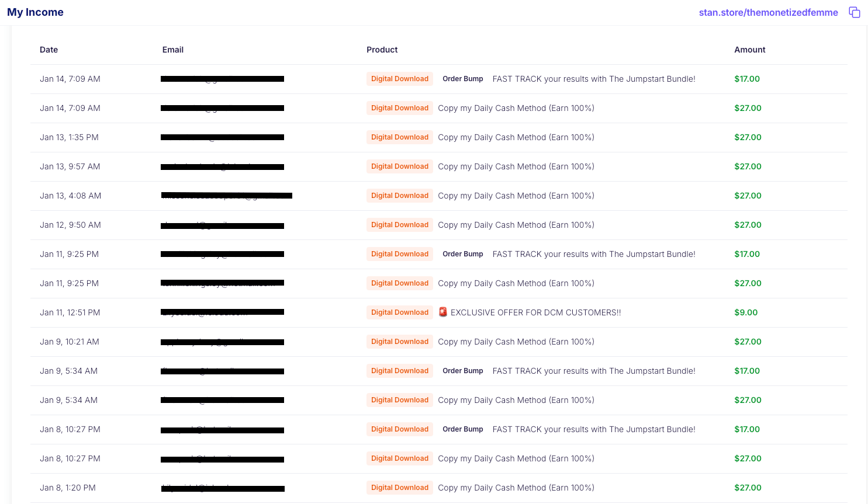Click the $27.00 amount for Jan 13, 1:35 PM
Viewport: 868px width, 504px height.
click(x=748, y=137)
